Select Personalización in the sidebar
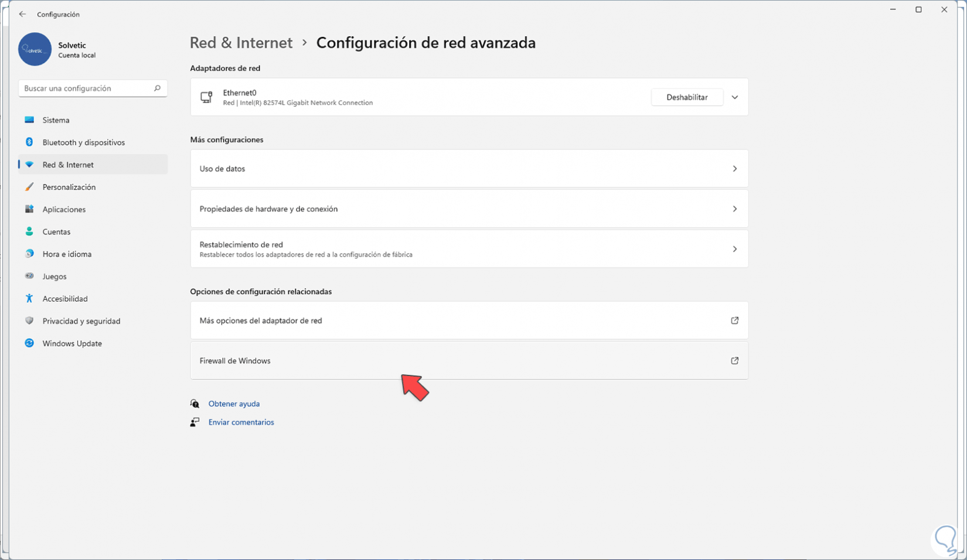This screenshot has width=967, height=560. pyautogui.click(x=69, y=187)
